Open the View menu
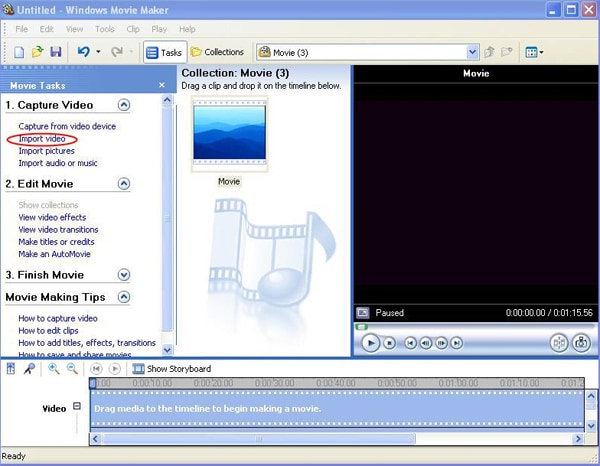The width and height of the screenshot is (600, 466). pyautogui.click(x=74, y=29)
